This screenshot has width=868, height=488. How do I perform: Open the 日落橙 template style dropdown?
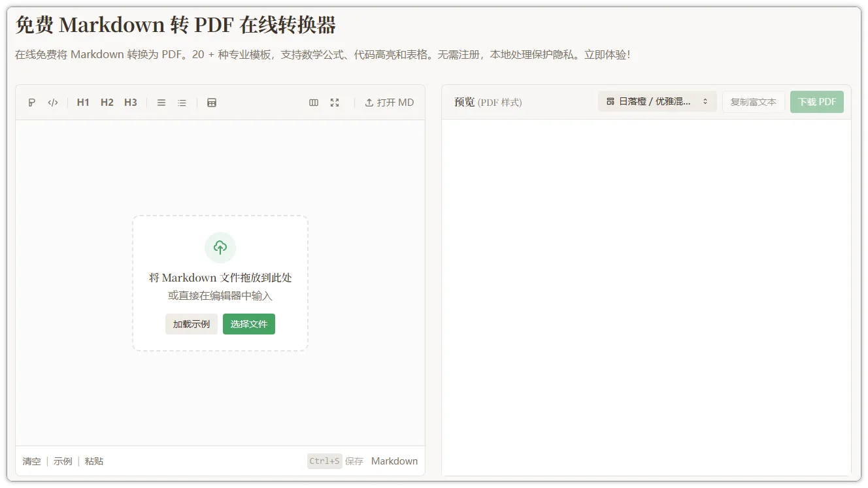(654, 101)
